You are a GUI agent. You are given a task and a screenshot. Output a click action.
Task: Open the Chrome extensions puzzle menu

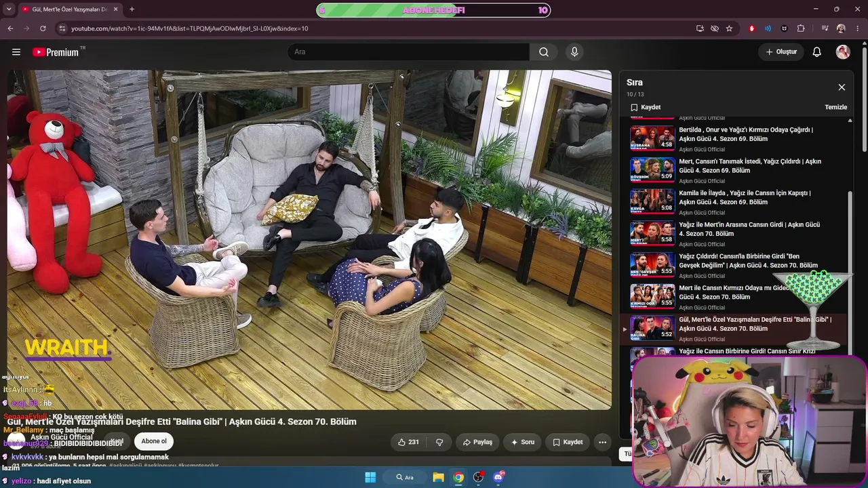click(801, 28)
